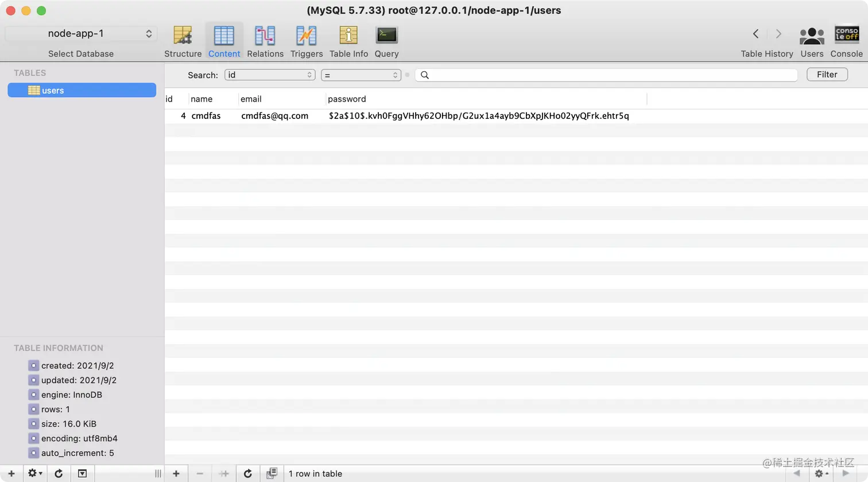
Task: Open the Query editor
Action: (386, 41)
